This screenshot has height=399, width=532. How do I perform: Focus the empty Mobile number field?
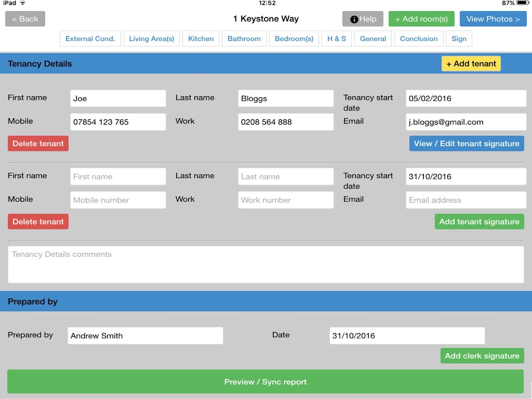(x=118, y=200)
